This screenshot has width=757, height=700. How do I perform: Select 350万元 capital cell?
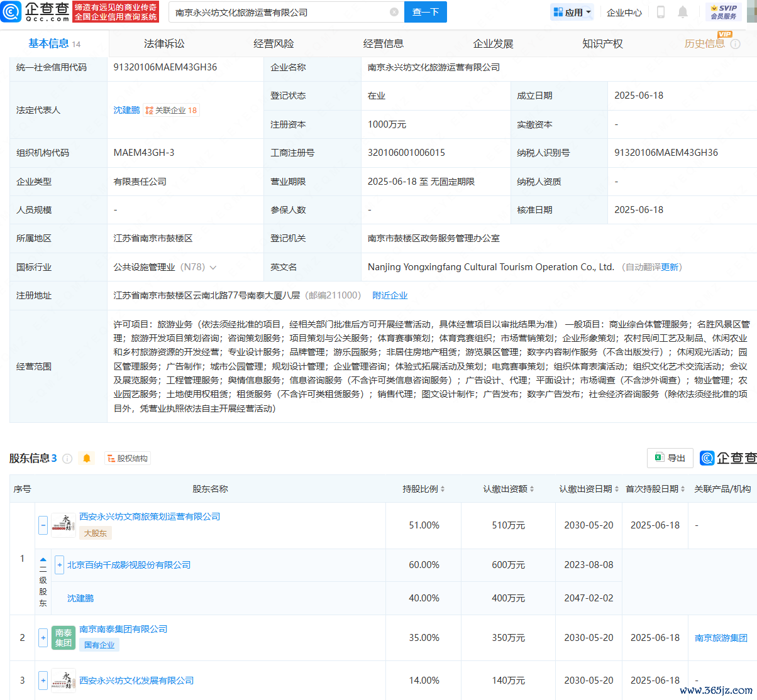(x=509, y=638)
